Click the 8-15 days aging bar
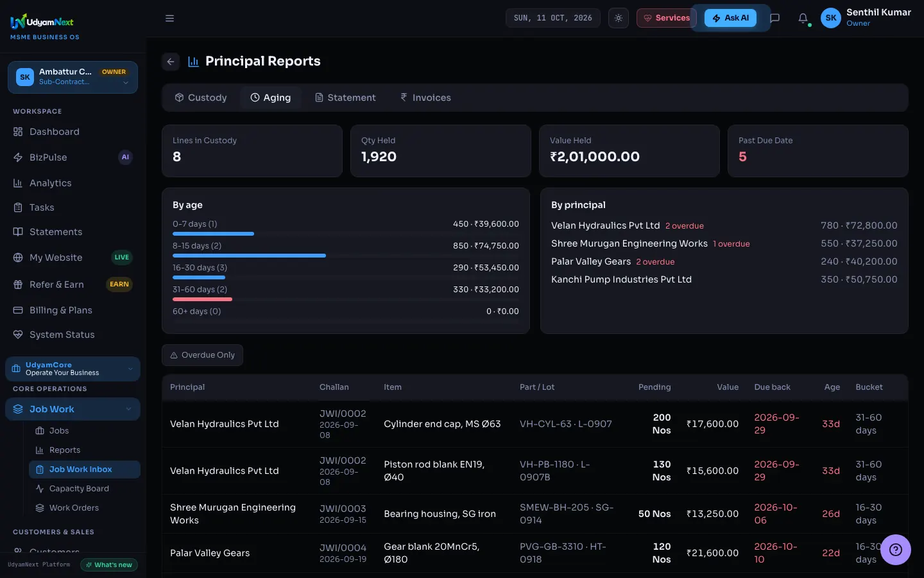The image size is (924, 578). point(249,256)
